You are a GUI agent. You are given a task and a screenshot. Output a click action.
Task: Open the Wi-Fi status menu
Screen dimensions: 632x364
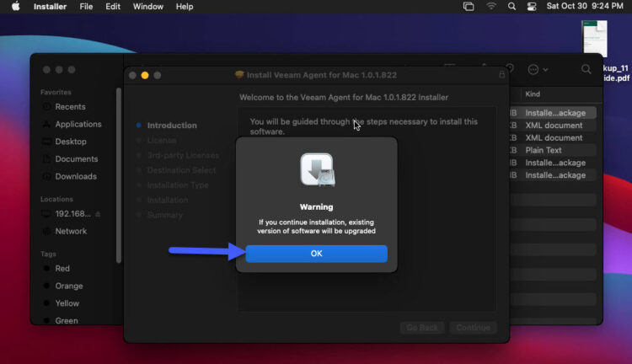point(491,7)
